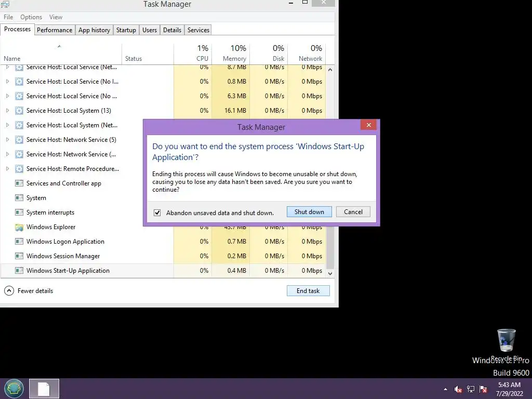Click the taskbar clock showing 5:43 AM
Viewport: 532px width, 399px height.
coord(509,389)
